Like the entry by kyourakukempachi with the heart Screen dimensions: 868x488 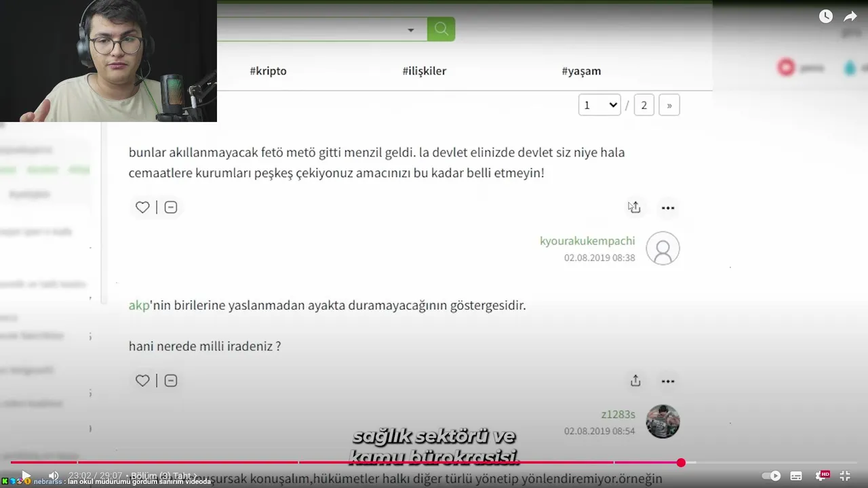(142, 207)
